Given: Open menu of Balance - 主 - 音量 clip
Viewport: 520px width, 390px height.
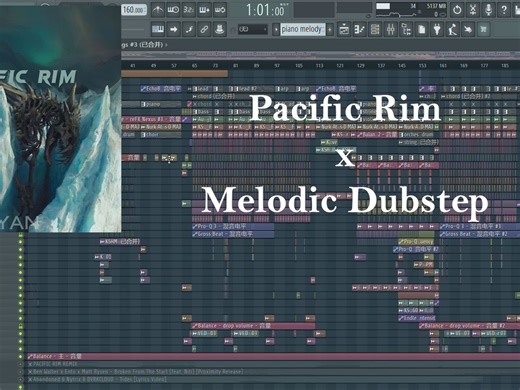Looking at the screenshot, I should (x=30, y=356).
